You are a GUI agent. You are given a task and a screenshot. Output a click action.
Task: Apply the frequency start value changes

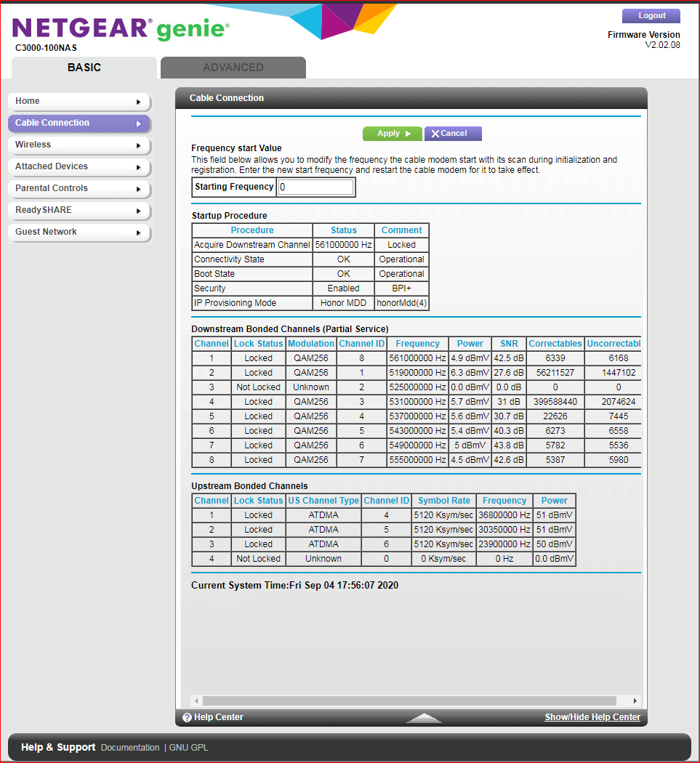[x=392, y=134]
